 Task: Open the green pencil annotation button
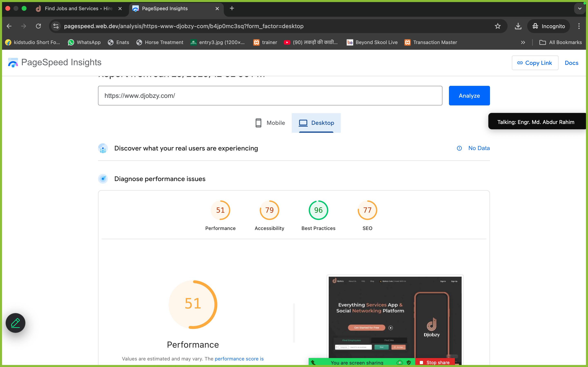[x=16, y=323]
